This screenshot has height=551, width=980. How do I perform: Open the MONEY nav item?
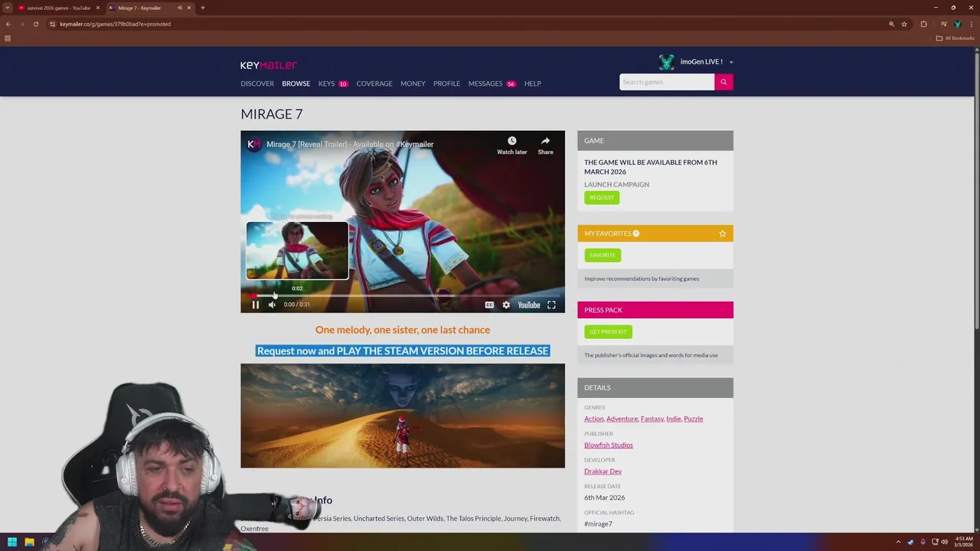pos(413,83)
